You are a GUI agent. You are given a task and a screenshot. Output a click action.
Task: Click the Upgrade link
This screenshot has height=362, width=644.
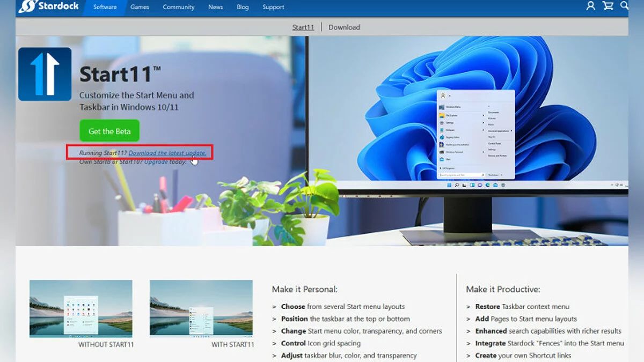pos(156,161)
